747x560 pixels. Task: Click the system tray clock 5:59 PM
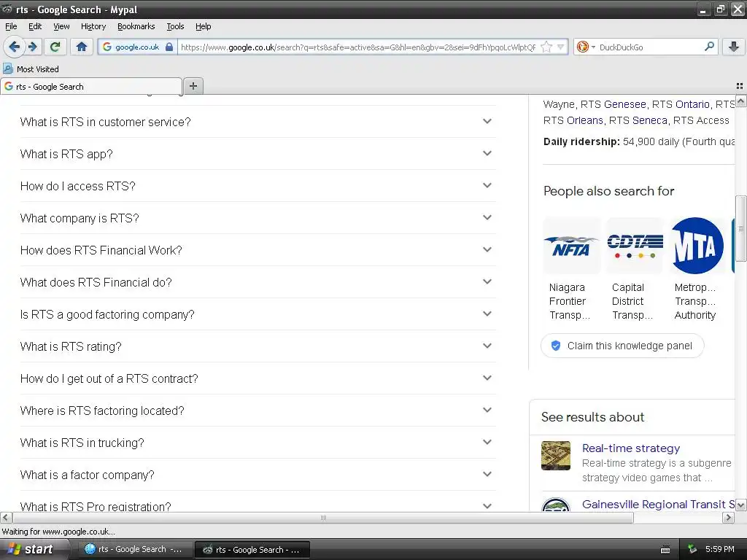719,549
